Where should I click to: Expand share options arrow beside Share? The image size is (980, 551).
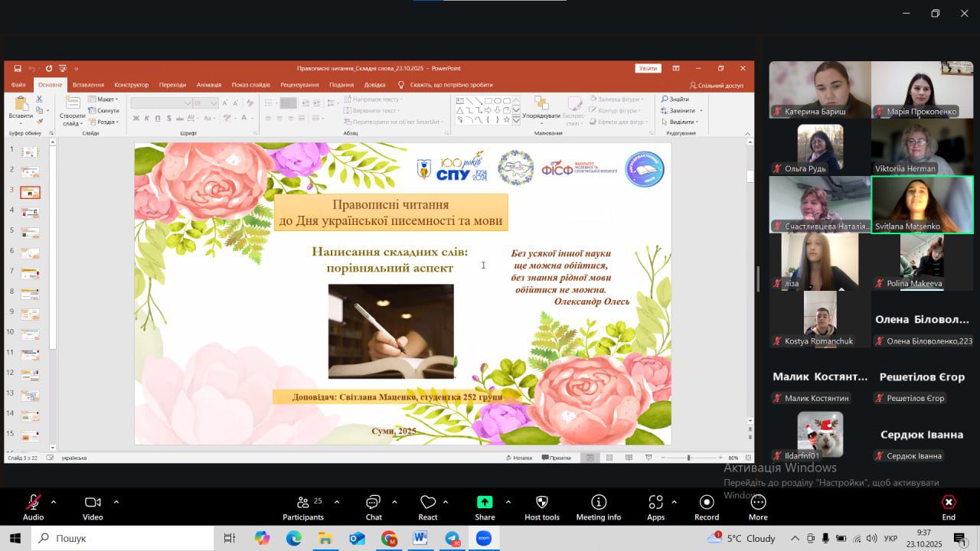pyautogui.click(x=508, y=502)
